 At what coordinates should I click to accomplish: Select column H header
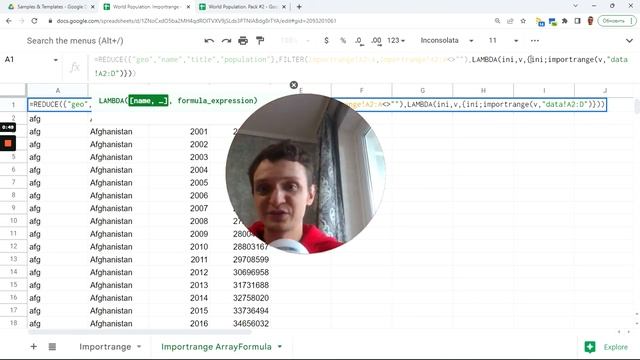pos(483,91)
